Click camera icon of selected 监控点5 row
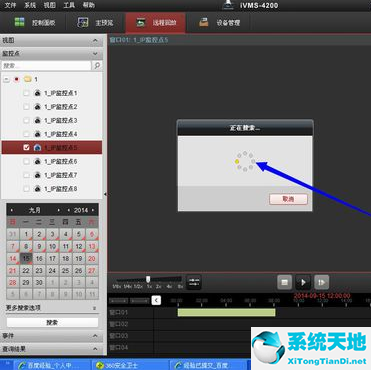371x370 pixels. coord(37,147)
